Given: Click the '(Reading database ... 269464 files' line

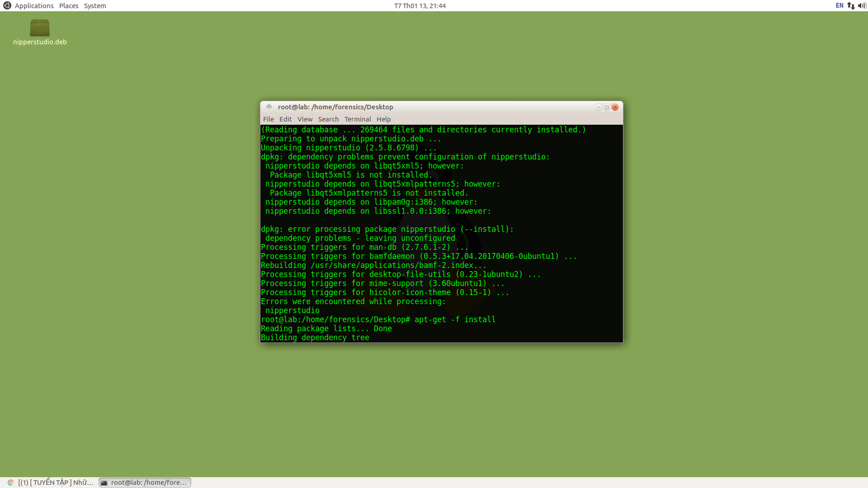Looking at the screenshot, I should click(x=423, y=130).
